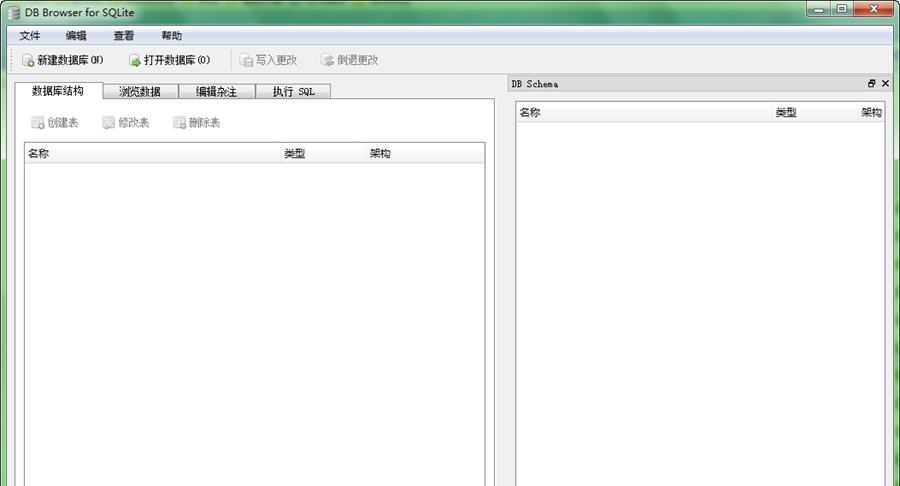Switch to the 执行 SQL tab

[293, 91]
